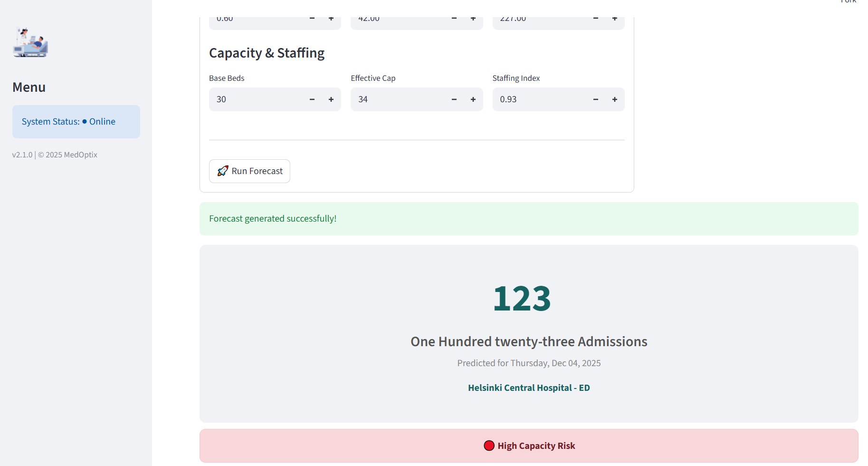Click the 123 predicted admissions number

(x=522, y=299)
